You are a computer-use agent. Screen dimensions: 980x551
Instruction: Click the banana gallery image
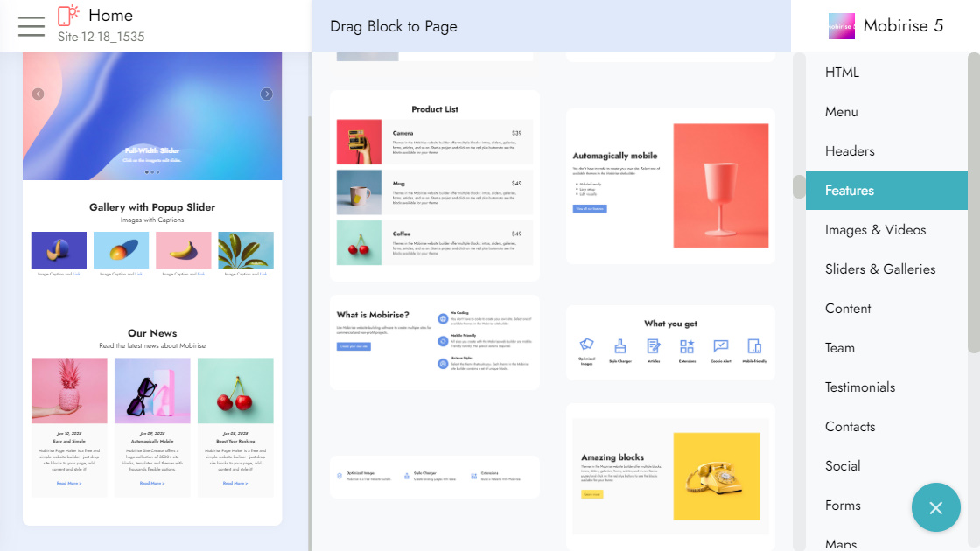(184, 250)
